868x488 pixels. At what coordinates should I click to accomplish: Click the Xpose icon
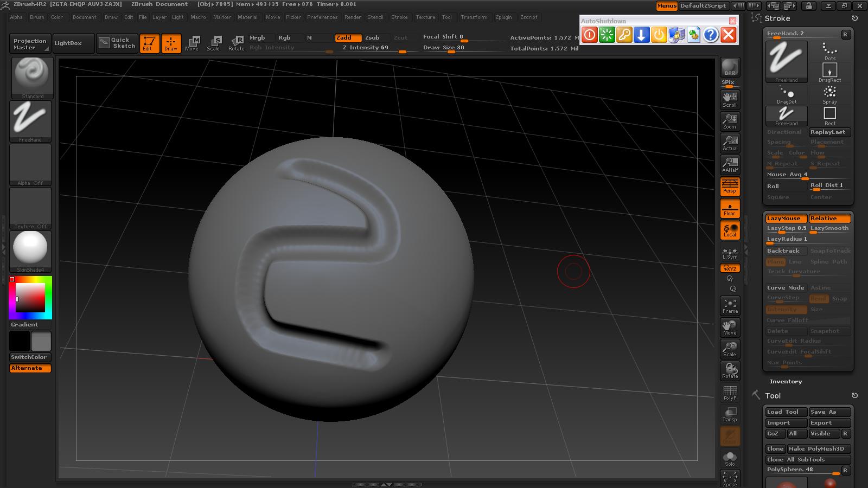[x=730, y=478]
